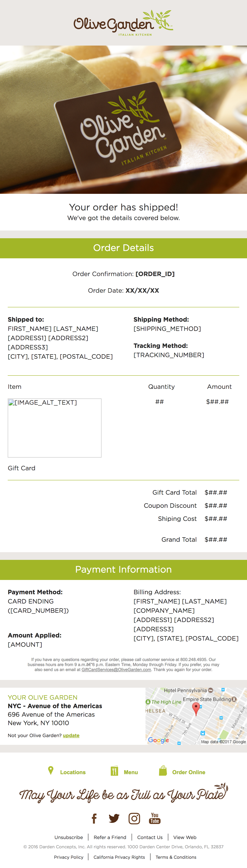
Task: Open the Privacy Policy link
Action: pyautogui.click(x=69, y=857)
